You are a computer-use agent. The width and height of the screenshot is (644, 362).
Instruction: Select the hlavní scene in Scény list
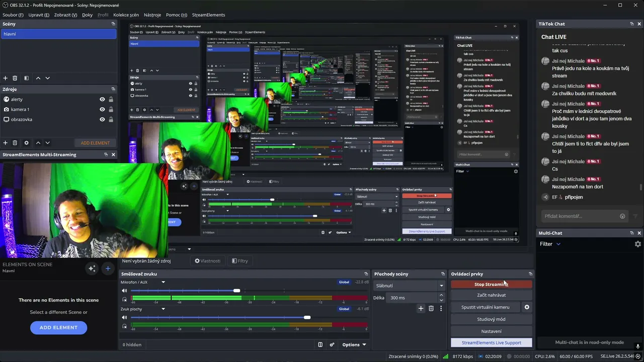click(x=58, y=34)
